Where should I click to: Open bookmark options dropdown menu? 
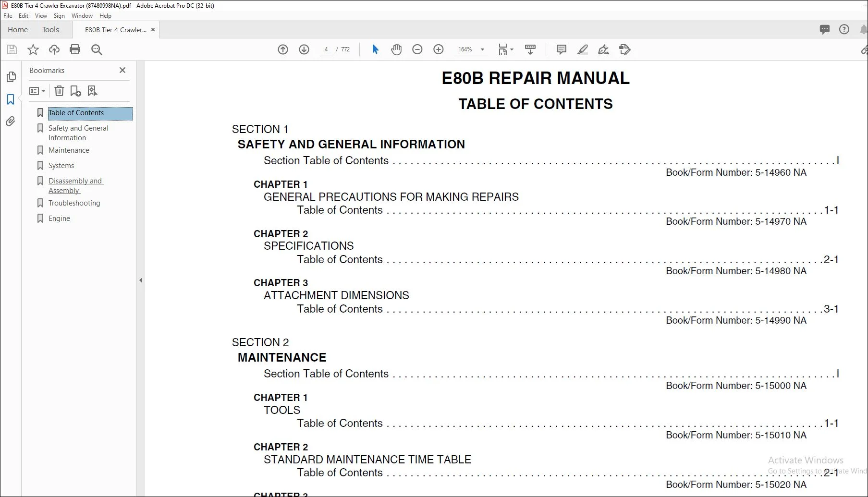pos(37,91)
